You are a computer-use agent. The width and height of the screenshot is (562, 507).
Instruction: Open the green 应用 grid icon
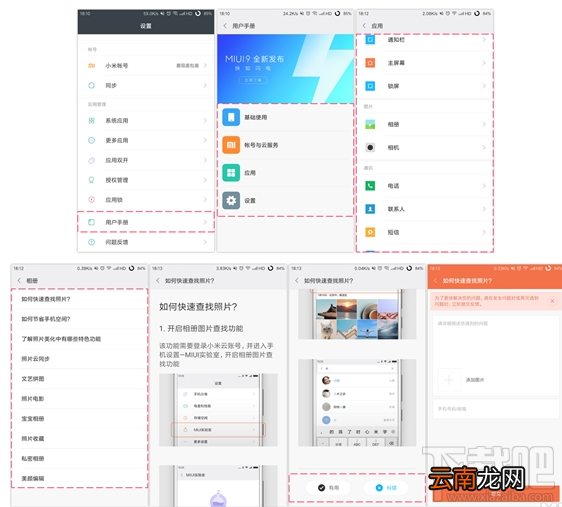click(x=231, y=173)
